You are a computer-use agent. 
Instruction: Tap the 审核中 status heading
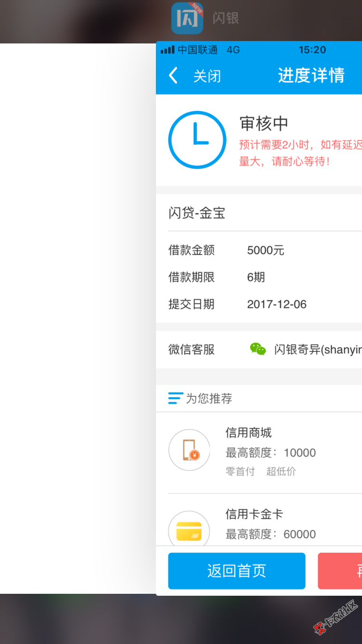click(x=264, y=124)
